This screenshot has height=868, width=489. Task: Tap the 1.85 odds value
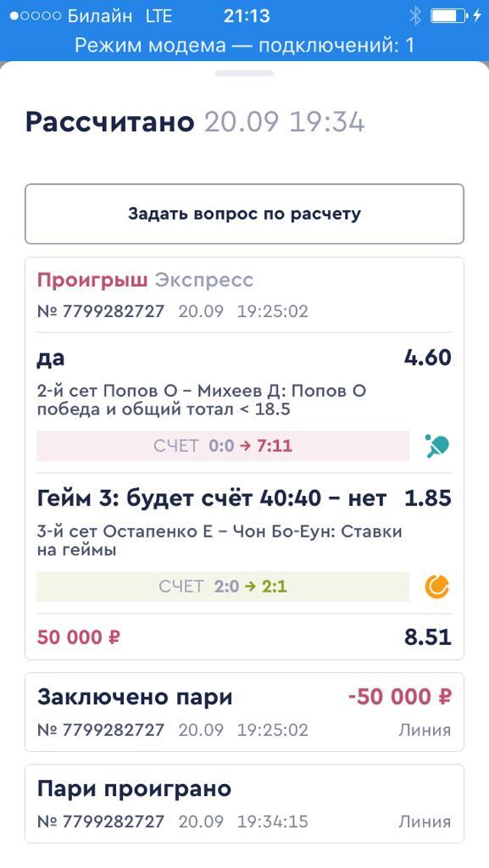428,498
